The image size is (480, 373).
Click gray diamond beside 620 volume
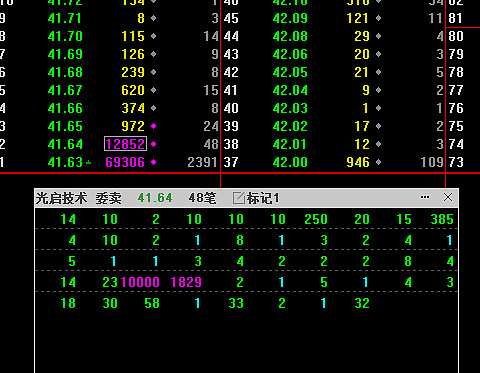click(x=154, y=90)
